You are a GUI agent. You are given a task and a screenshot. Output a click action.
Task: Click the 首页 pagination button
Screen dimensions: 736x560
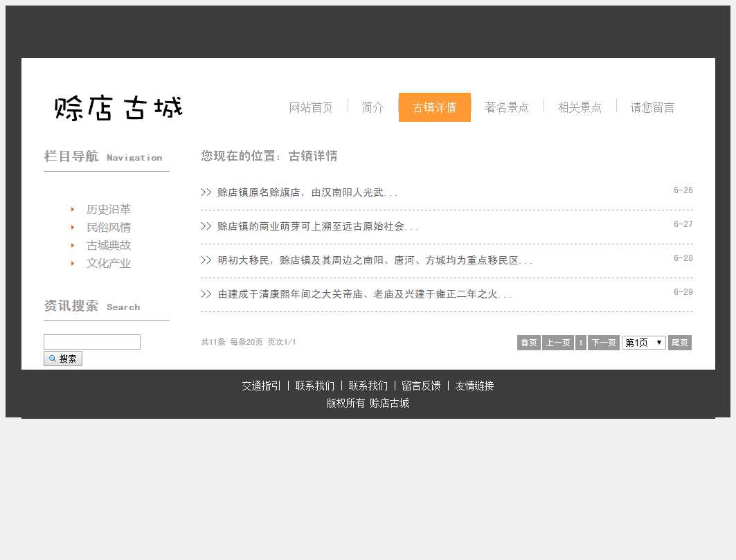[528, 343]
